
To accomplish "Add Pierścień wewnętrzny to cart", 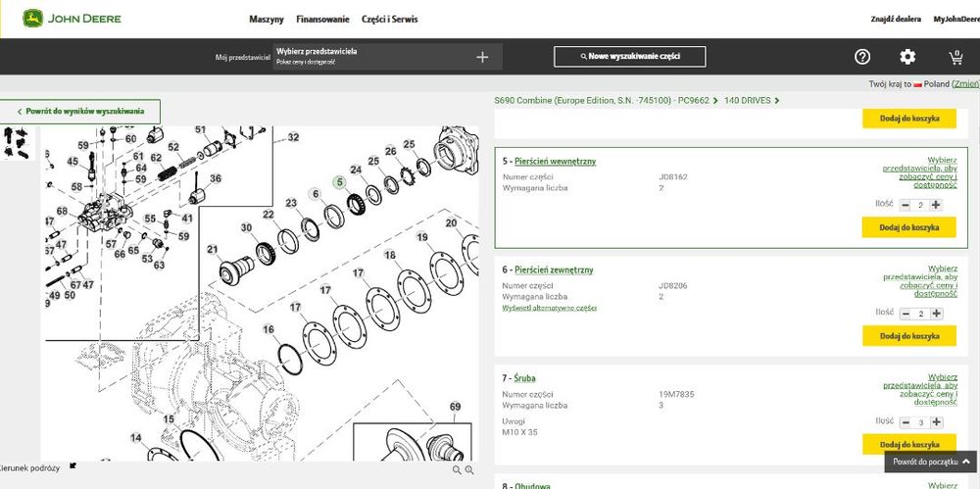I will pos(909,227).
